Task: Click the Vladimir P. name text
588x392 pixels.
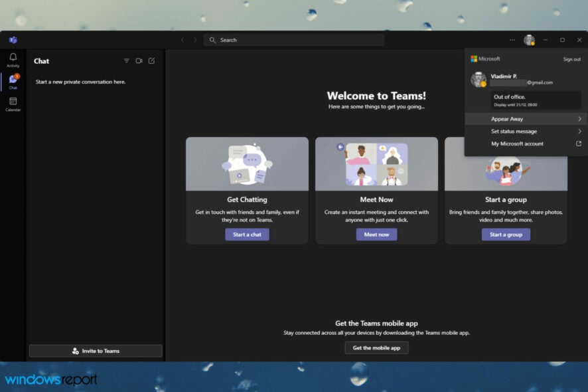Action: click(504, 76)
